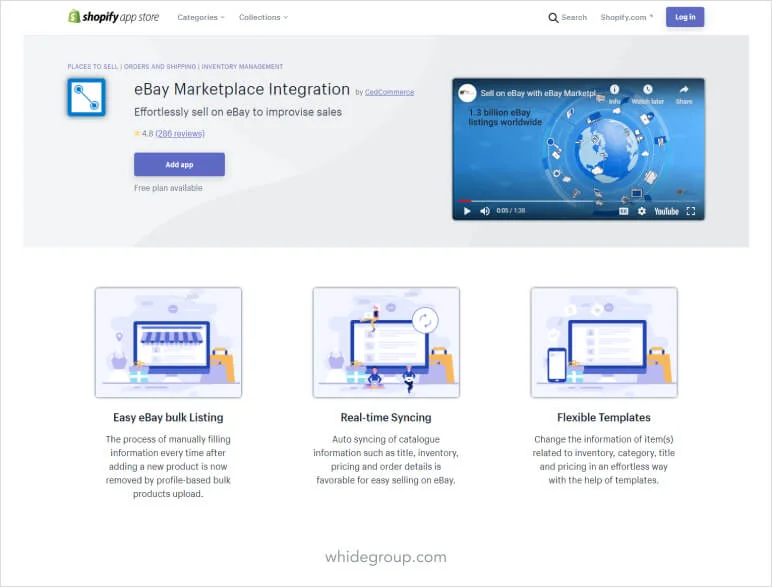
Task: Toggle video subtitles icon
Action: pos(623,211)
